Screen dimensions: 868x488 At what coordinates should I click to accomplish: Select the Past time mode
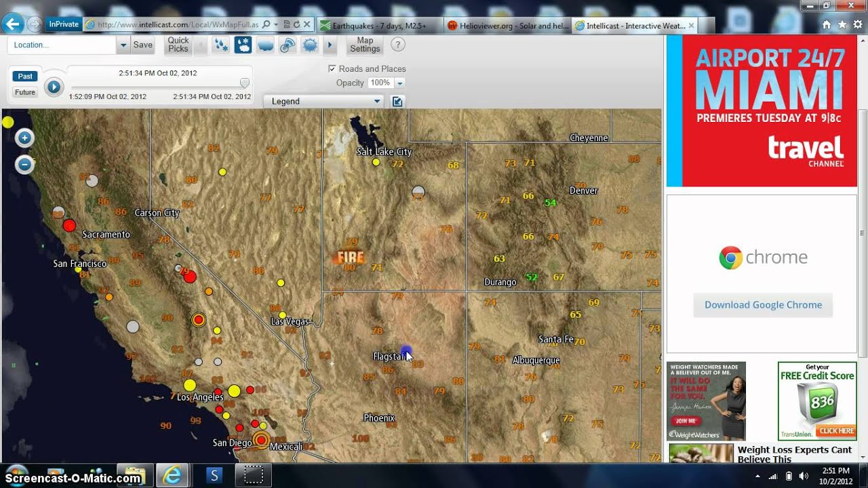click(25, 77)
